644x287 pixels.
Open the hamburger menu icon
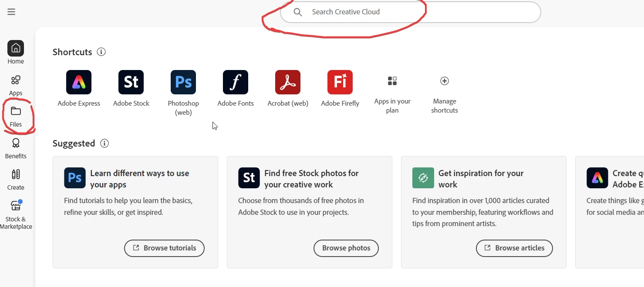click(11, 12)
